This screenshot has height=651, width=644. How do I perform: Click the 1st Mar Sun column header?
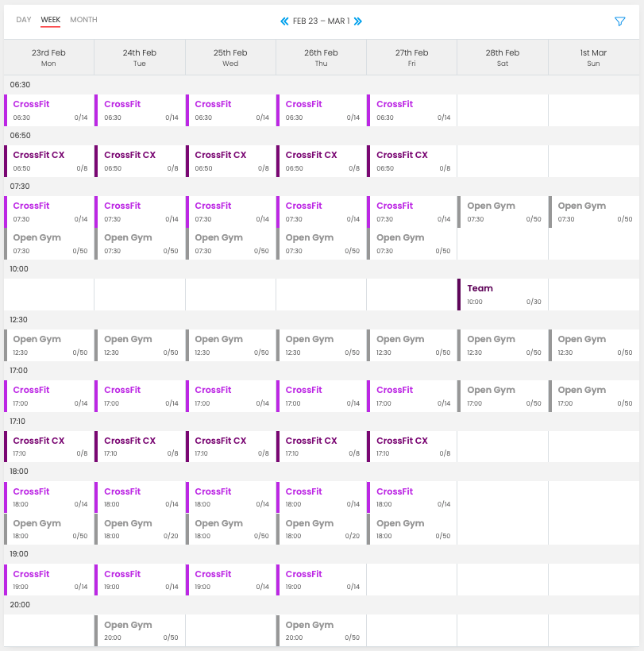click(594, 57)
